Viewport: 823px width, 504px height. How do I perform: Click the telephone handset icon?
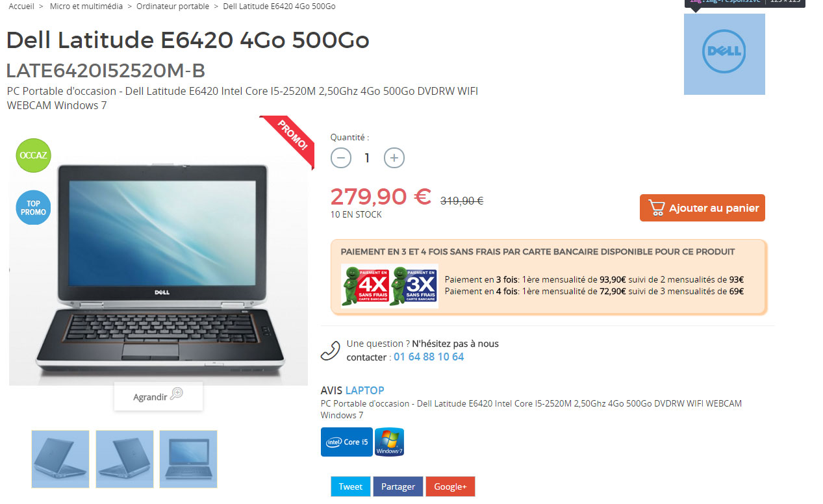tap(331, 351)
